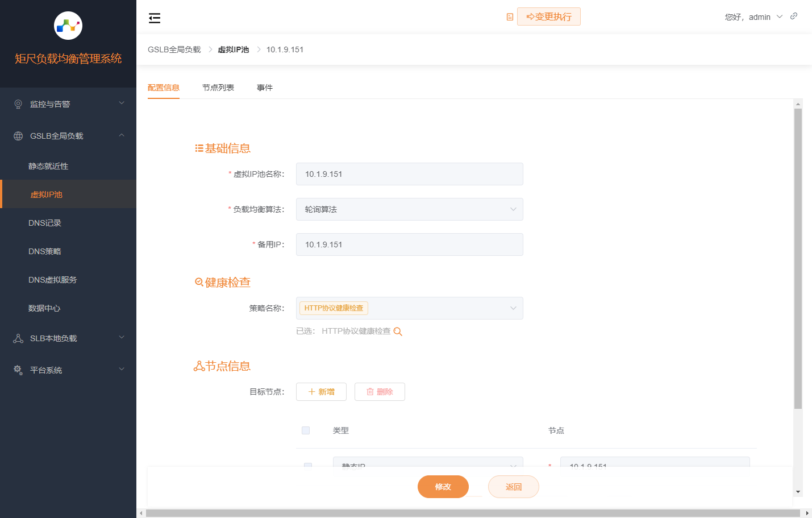The width and height of the screenshot is (812, 518).
Task: Open 监控与告警 in the sidebar
Action: (x=68, y=104)
